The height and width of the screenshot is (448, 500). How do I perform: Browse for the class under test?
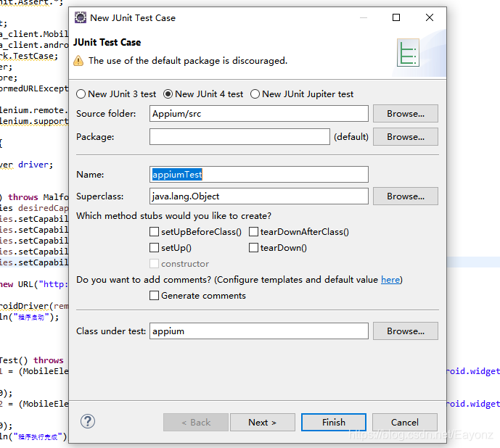(x=406, y=331)
